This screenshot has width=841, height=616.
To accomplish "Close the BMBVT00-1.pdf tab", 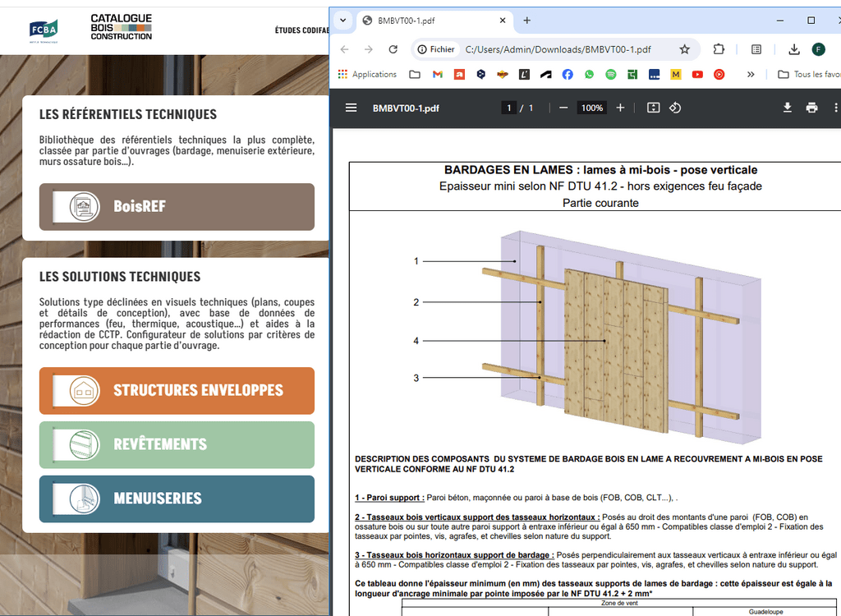I will [503, 21].
